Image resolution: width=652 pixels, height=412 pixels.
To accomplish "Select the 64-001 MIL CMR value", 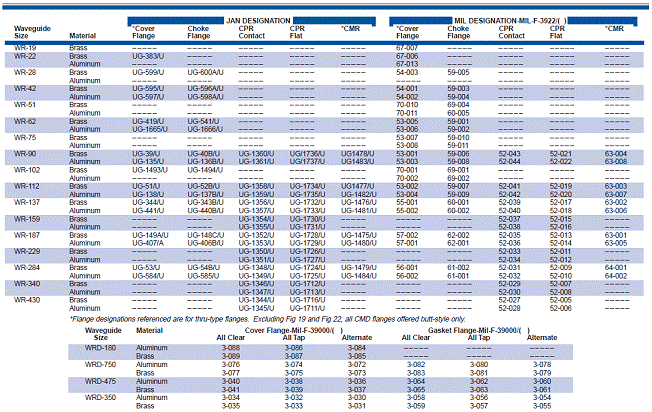I will [x=614, y=268].
